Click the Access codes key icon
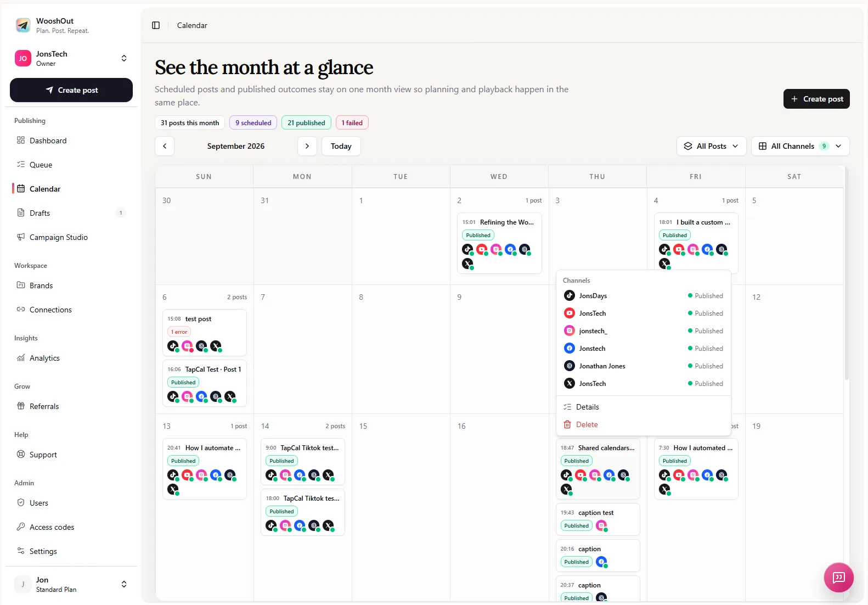This screenshot has height=605, width=868. point(21,526)
